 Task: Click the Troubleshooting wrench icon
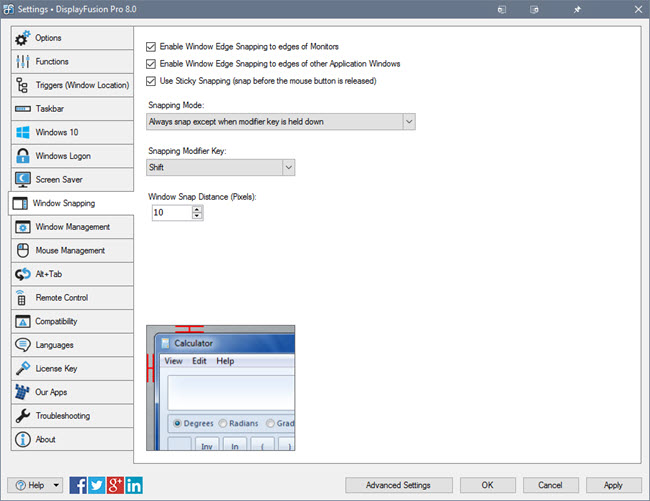click(22, 415)
